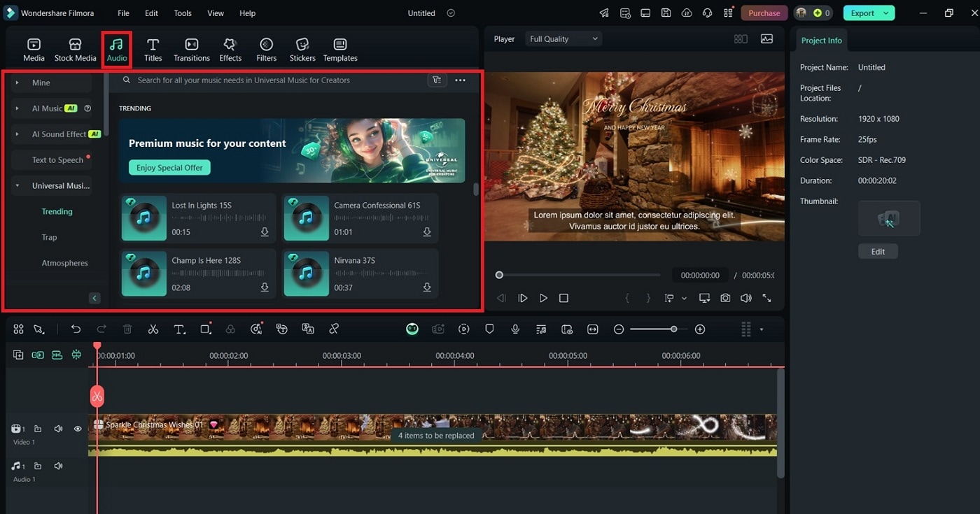Play the preview in the player
Screen dimensions: 980x514
pyautogui.click(x=543, y=298)
